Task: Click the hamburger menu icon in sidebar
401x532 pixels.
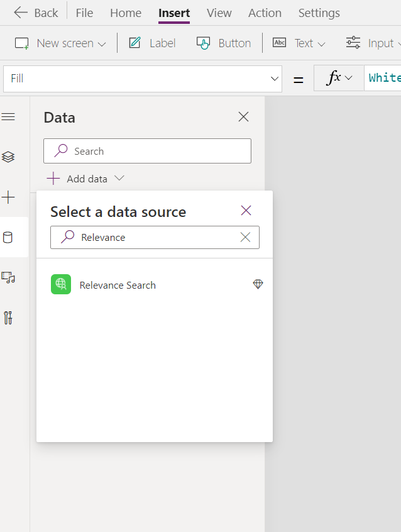Action: (x=8, y=117)
